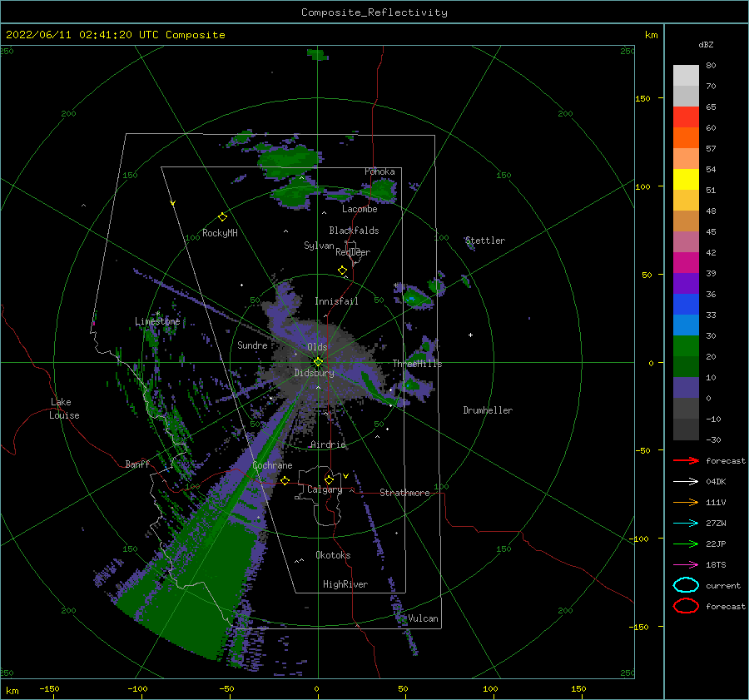Select the blue 36 dBZ swatch
Screen dimensions: 749x700
pyautogui.click(x=686, y=304)
